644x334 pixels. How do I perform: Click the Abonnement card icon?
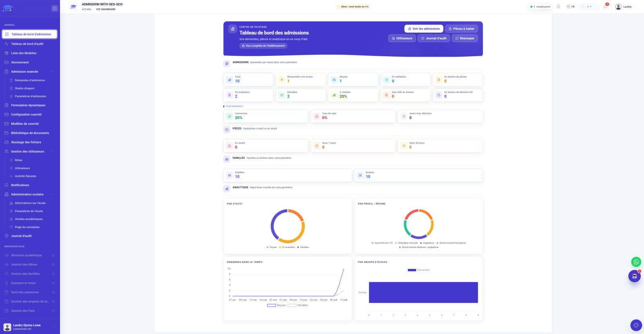point(6,62)
